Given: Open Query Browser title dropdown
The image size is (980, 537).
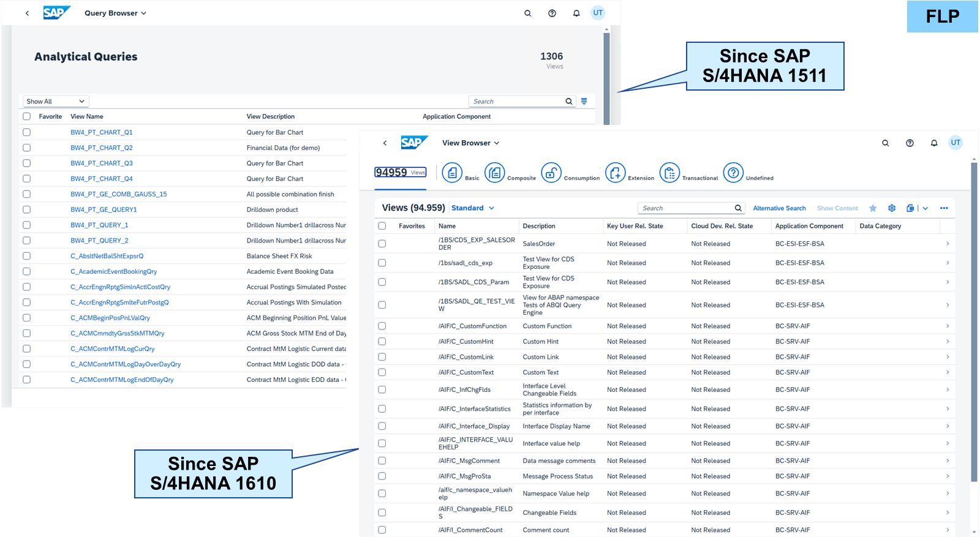Looking at the screenshot, I should point(115,13).
